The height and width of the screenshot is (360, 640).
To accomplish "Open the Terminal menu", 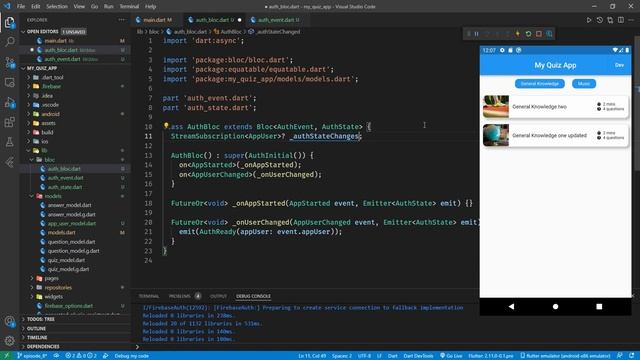I will pyautogui.click(x=129, y=7).
